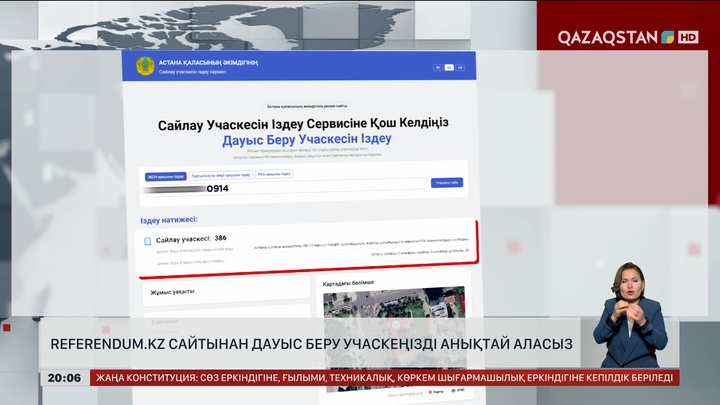The width and height of the screenshot is (720, 405).
Task: Open the 'РКА арқылы іздеу' tab
Action: coord(274,174)
